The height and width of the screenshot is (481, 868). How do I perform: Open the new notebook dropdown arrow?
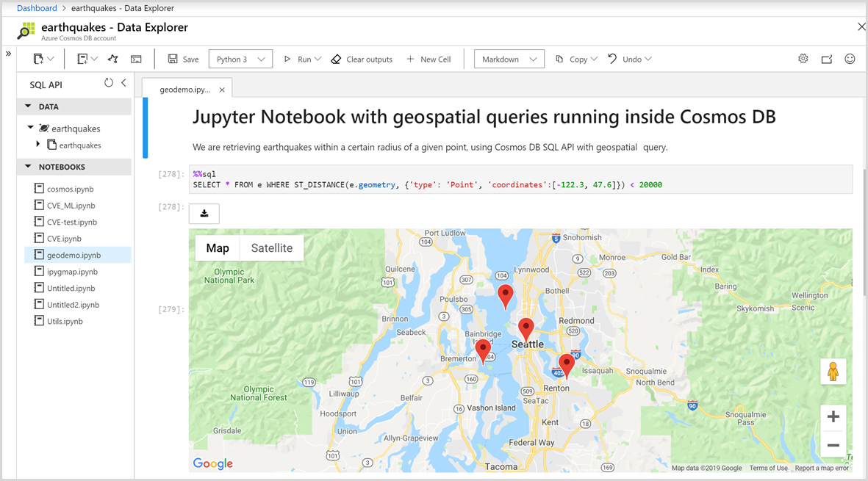click(x=95, y=59)
